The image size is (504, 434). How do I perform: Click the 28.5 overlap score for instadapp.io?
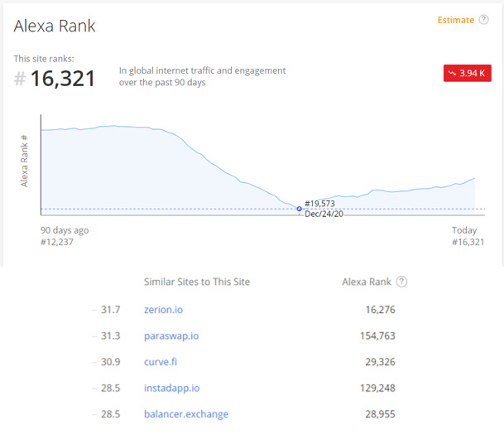pos(111,388)
